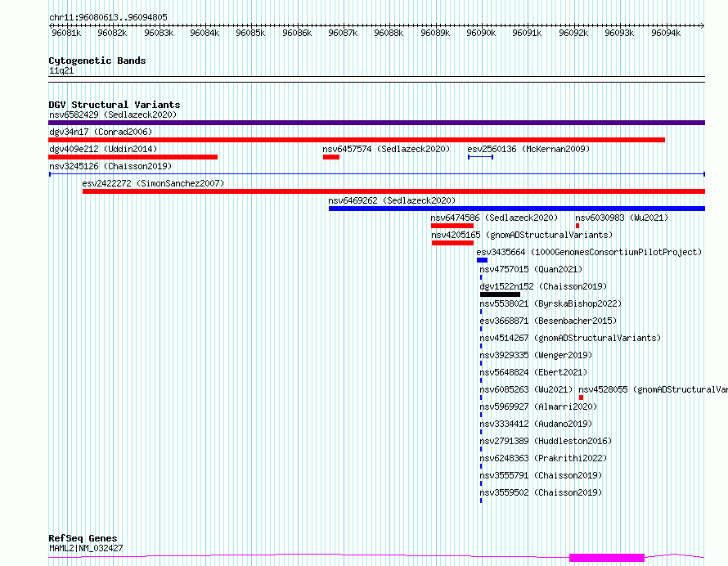Viewport: 728px width, 566px height.
Task: Click the tiny red nsv6030983 marker
Action: 577,226
